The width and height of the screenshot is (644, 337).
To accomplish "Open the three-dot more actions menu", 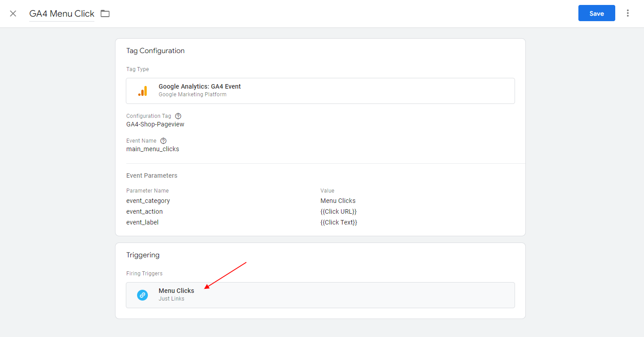I will (x=628, y=13).
